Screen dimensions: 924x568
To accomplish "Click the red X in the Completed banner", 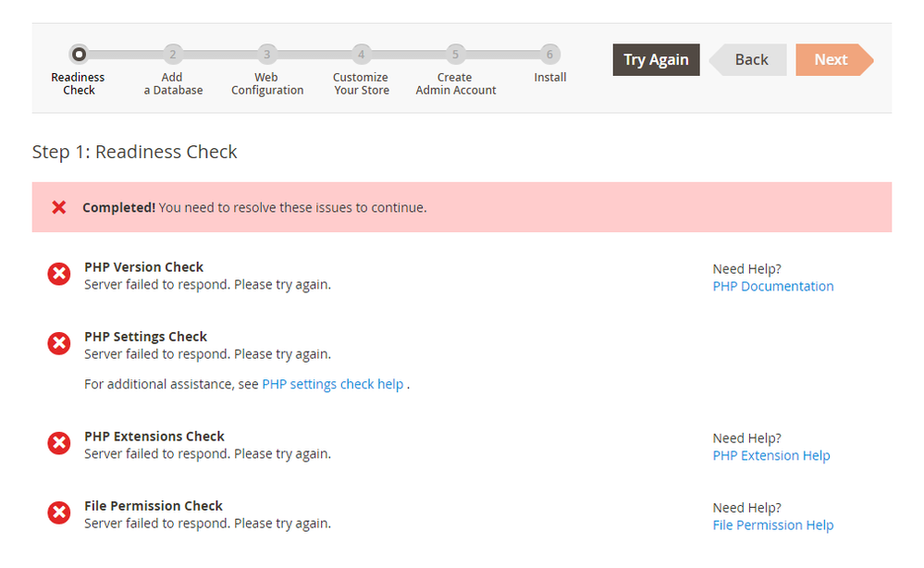I will (59, 207).
